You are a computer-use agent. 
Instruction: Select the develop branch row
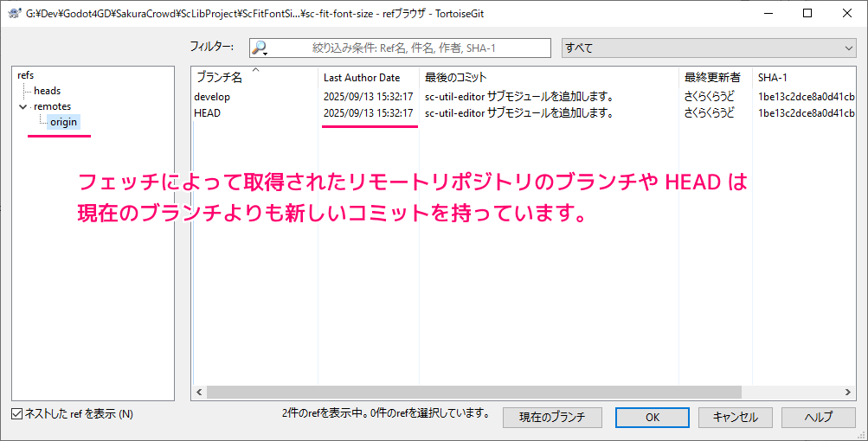tap(212, 97)
